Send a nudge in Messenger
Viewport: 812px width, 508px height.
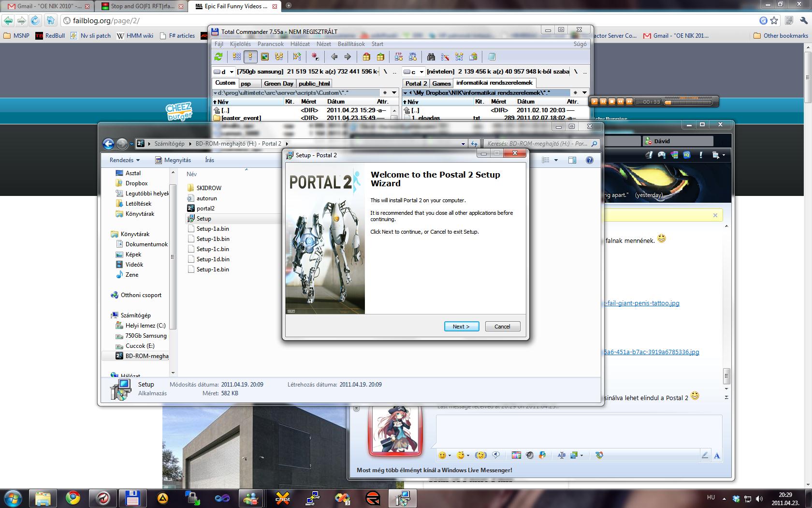pyautogui.click(x=480, y=455)
